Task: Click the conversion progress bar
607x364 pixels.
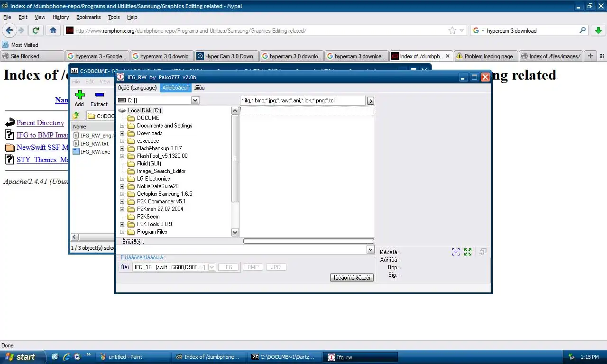Action: click(x=309, y=241)
